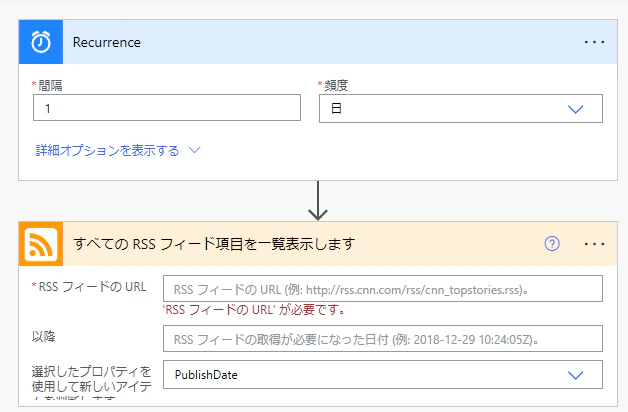The height and width of the screenshot is (412, 628).
Task: Open the PublishDate property dropdown
Action: pyautogui.click(x=382, y=375)
